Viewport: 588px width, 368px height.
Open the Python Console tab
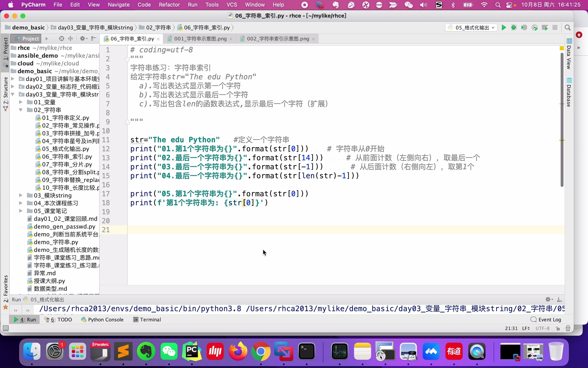(102, 320)
